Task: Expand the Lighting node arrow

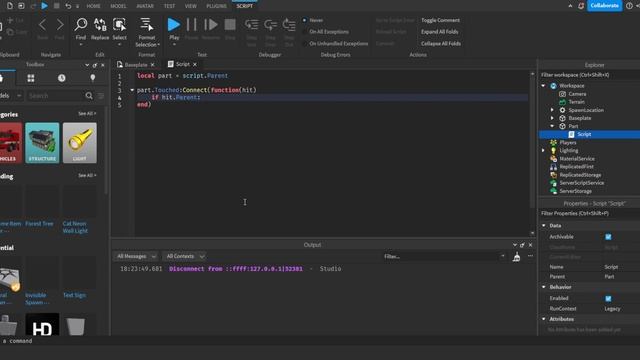Action: 543,151
